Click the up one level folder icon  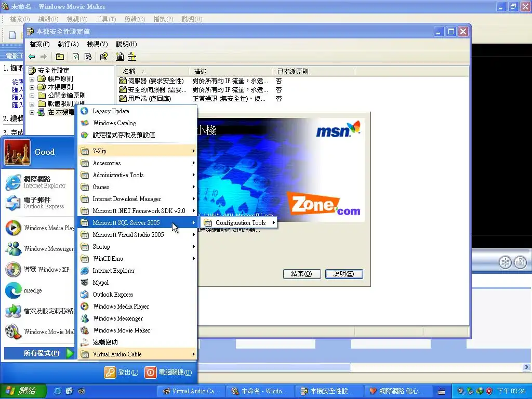point(60,57)
